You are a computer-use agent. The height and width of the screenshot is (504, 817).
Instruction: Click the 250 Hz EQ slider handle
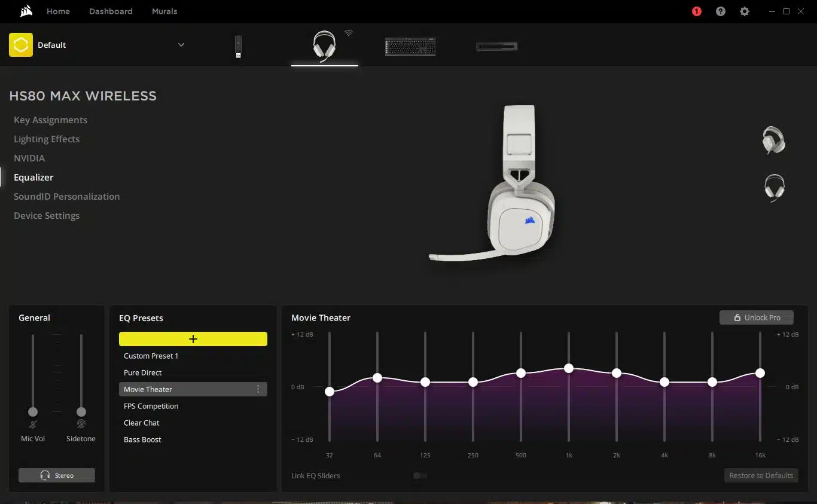tap(473, 382)
